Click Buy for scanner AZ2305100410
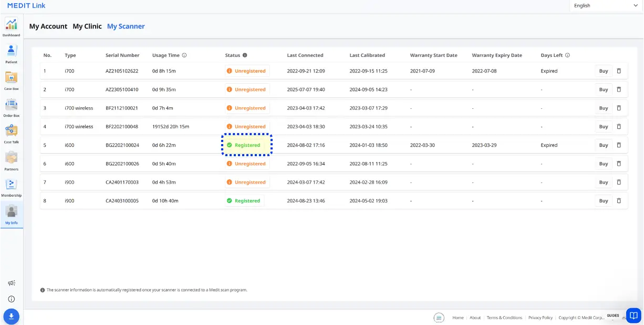 click(604, 89)
